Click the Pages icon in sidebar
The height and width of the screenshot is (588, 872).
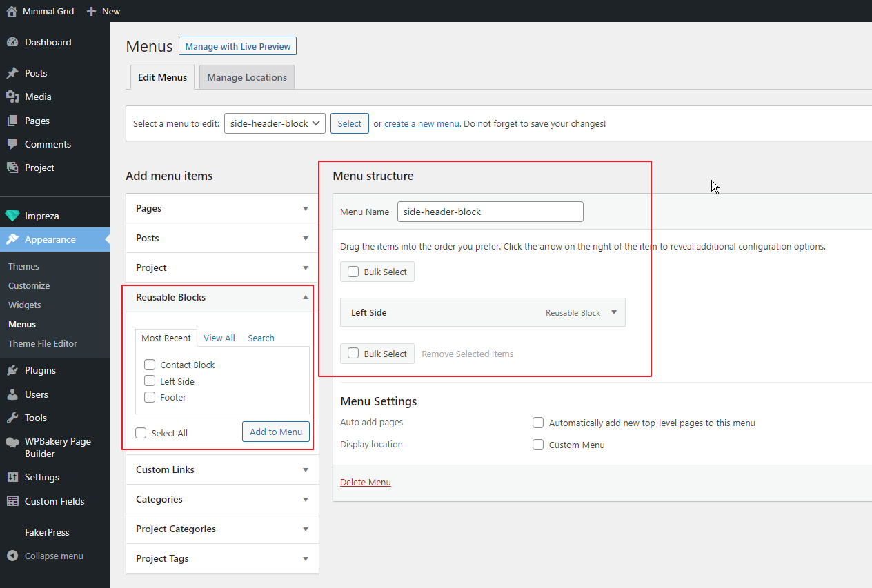click(x=12, y=121)
